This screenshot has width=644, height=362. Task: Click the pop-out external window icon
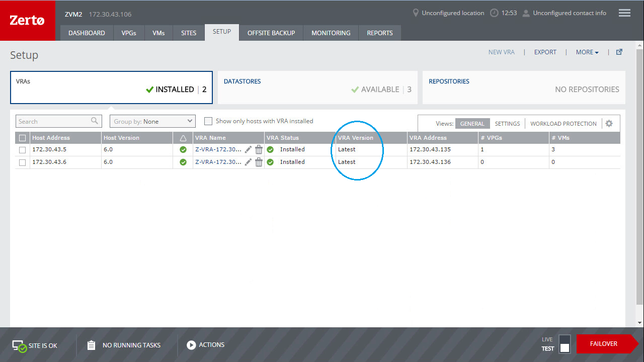[619, 52]
